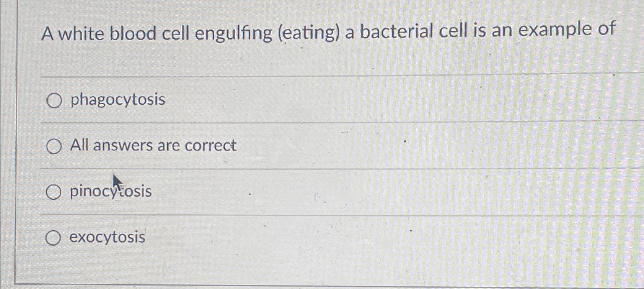This screenshot has width=644, height=289.
Task: Click the exocytosis answer text
Action: (x=106, y=238)
